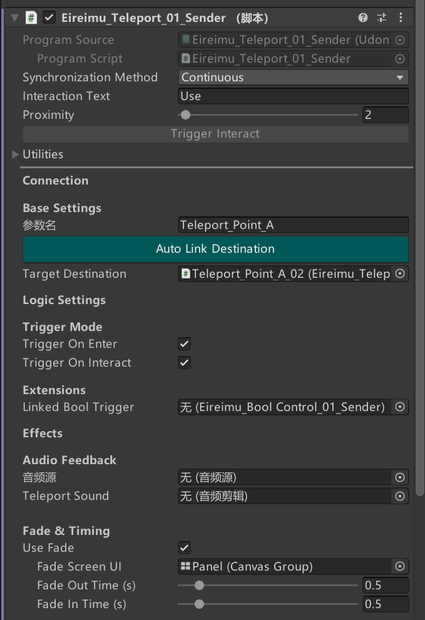This screenshot has width=425, height=620.
Task: Open component preset settings icon
Action: (x=382, y=18)
